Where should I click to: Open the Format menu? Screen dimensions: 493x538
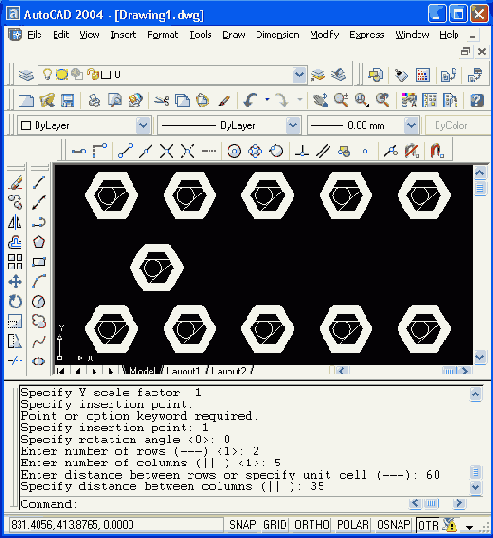coord(163,35)
